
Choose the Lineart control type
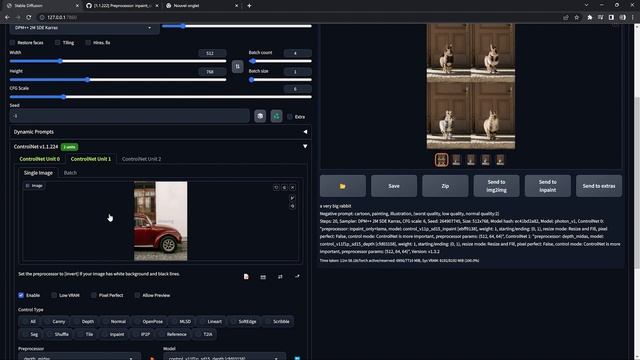click(211, 322)
